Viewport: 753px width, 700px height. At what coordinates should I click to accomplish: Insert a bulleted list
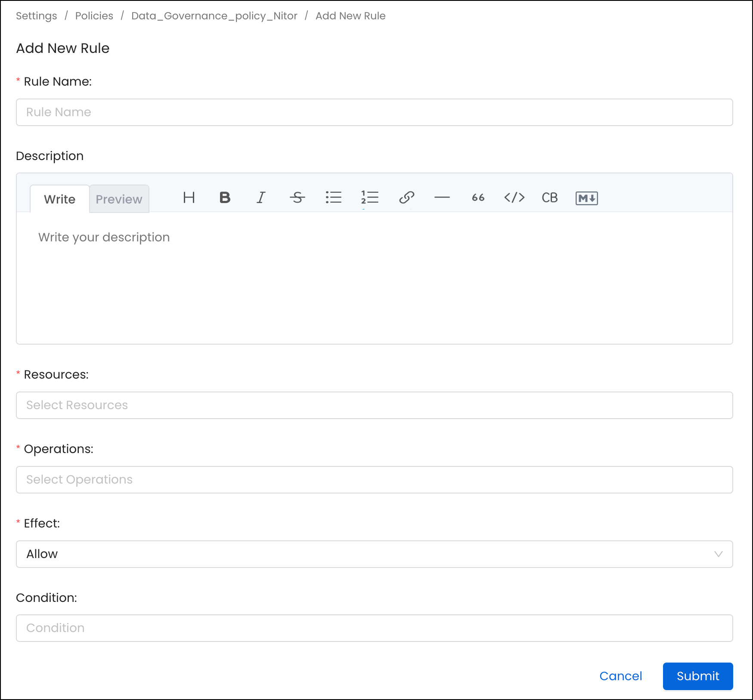pos(334,198)
